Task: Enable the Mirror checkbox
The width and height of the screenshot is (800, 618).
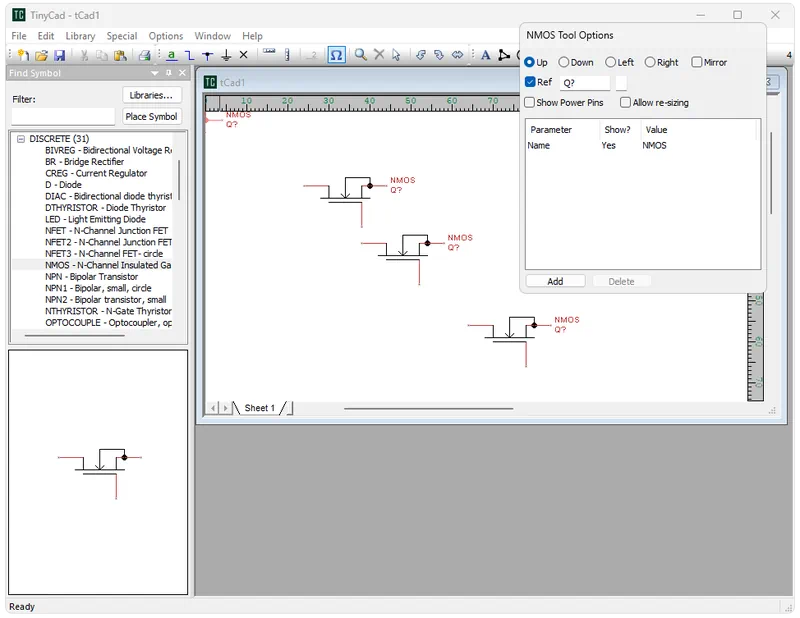Action: coord(696,62)
